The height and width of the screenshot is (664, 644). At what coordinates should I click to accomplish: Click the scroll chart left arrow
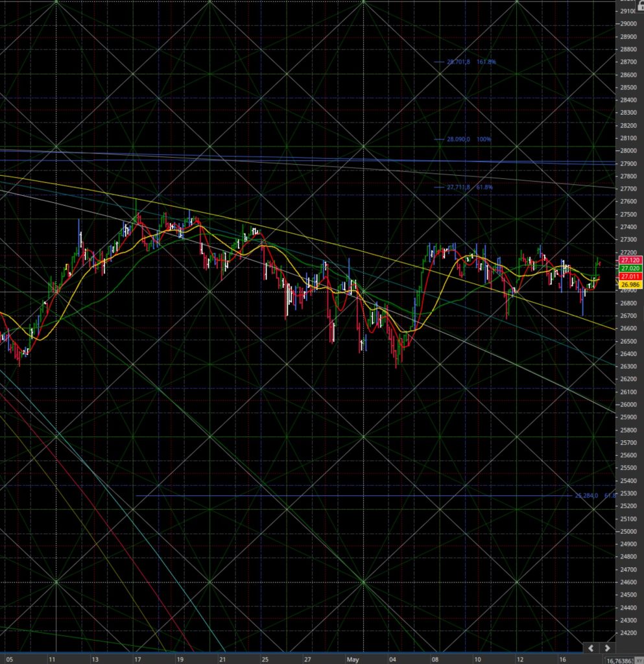pyautogui.click(x=591, y=648)
